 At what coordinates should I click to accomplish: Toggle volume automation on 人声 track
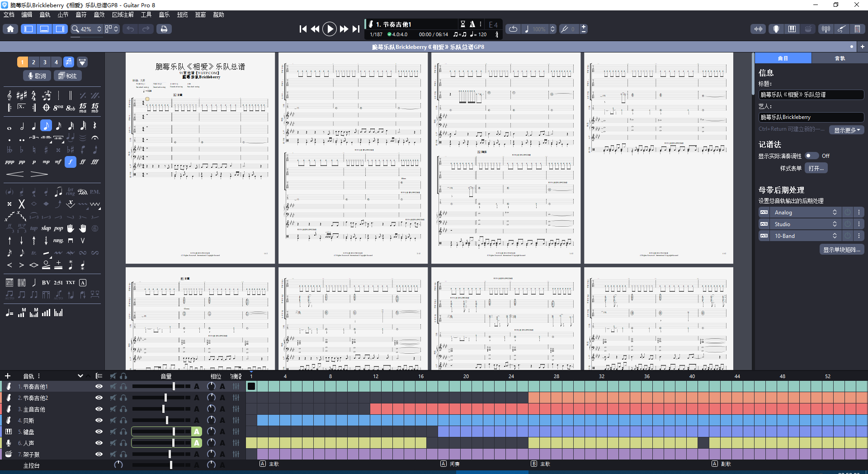point(197,443)
